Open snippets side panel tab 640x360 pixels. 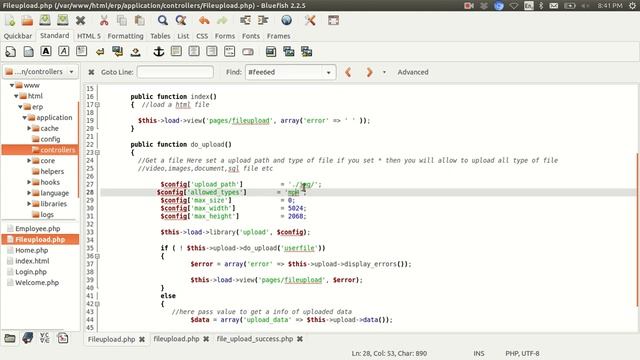click(x=63, y=338)
